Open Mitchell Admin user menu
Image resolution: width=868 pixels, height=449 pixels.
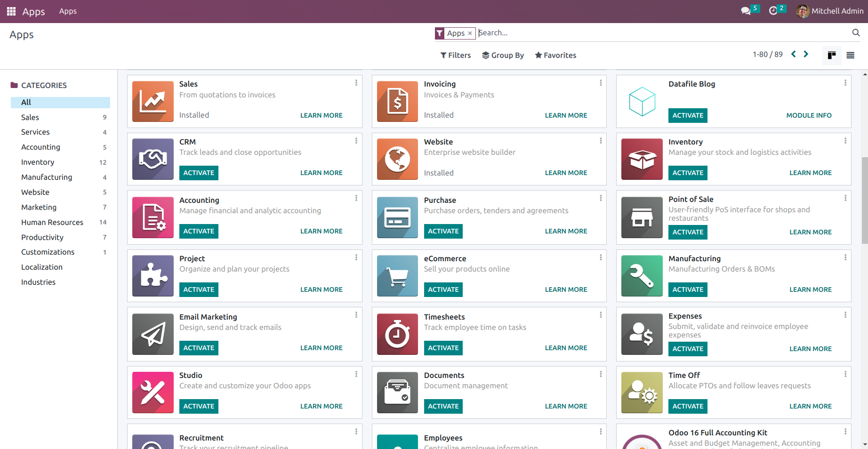coord(830,11)
